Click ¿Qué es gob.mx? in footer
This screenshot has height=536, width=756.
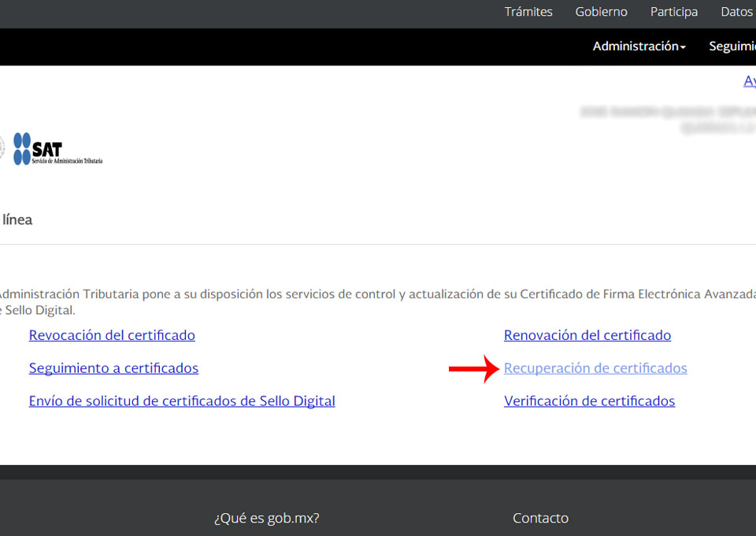pyautogui.click(x=266, y=518)
